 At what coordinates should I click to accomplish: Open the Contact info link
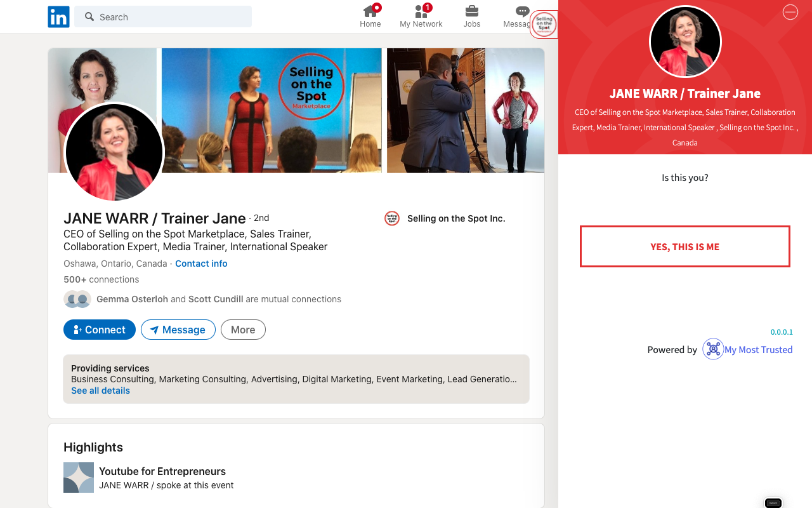(201, 264)
